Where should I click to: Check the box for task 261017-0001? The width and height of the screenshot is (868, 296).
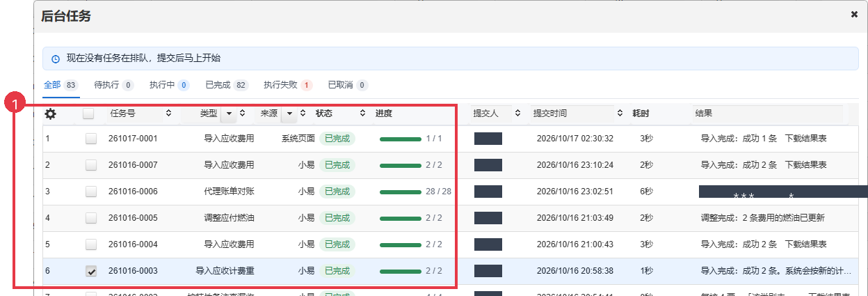(x=91, y=139)
